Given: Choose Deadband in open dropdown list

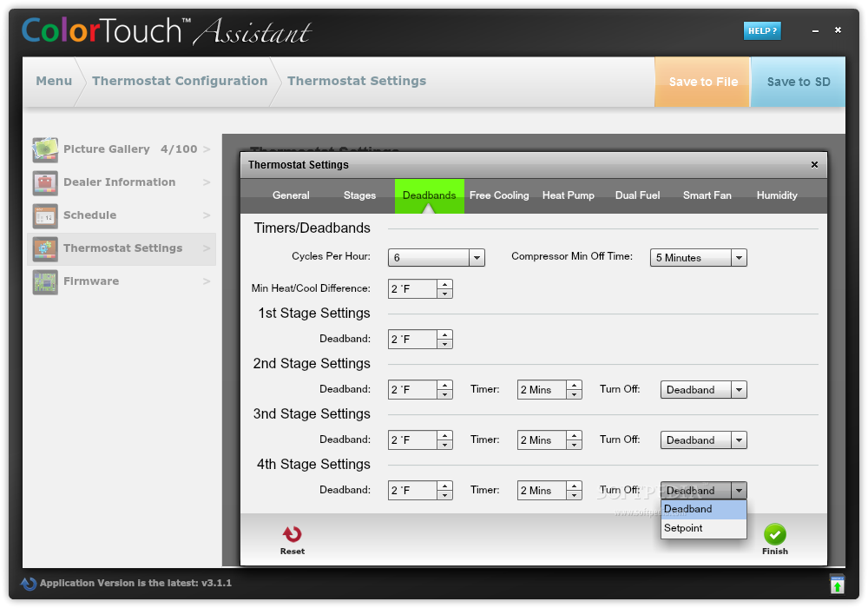Looking at the screenshot, I should pyautogui.click(x=704, y=509).
